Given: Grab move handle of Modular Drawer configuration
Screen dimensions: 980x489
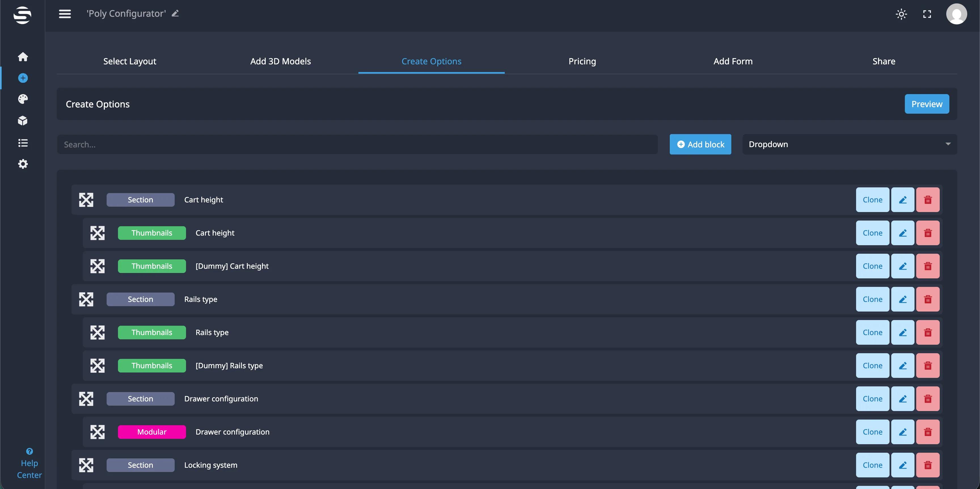Looking at the screenshot, I should click(97, 432).
